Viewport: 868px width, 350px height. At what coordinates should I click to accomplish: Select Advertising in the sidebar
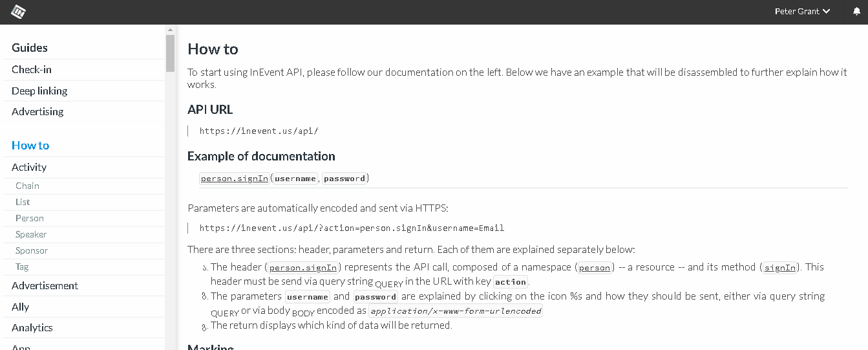[x=37, y=112]
